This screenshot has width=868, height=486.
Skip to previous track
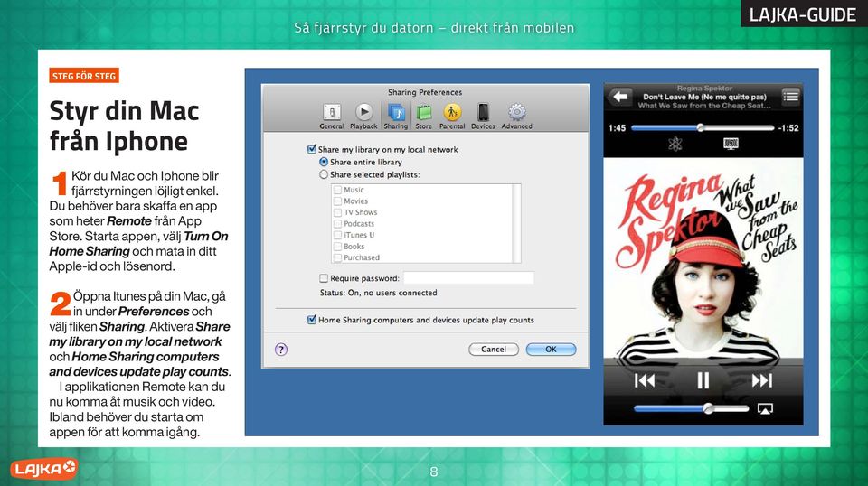point(645,380)
